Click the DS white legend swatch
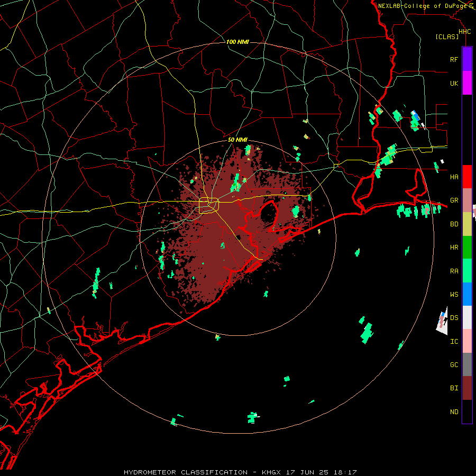The height and width of the screenshot is (476, 476). click(x=467, y=317)
